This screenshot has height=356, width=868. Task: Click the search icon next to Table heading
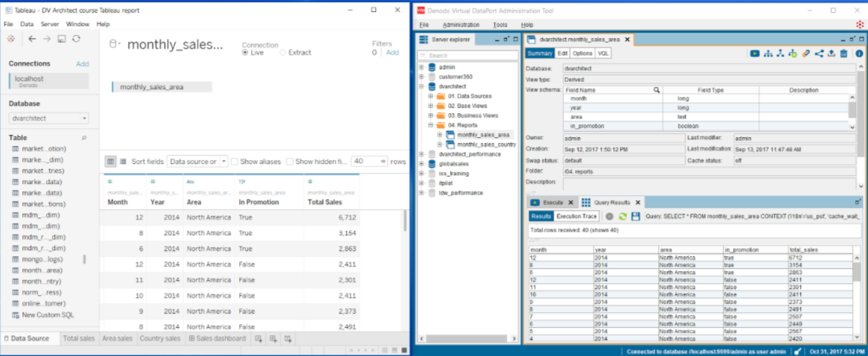tap(84, 138)
